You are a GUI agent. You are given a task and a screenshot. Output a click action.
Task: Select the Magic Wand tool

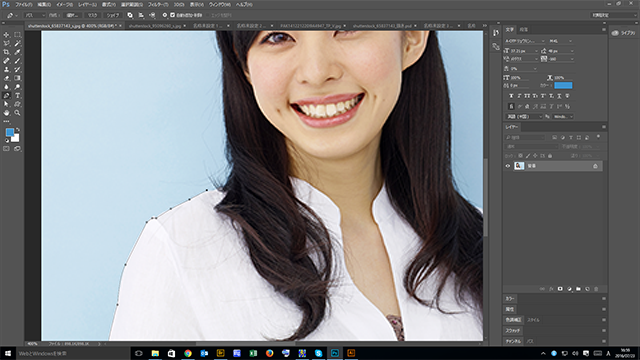coord(17,44)
